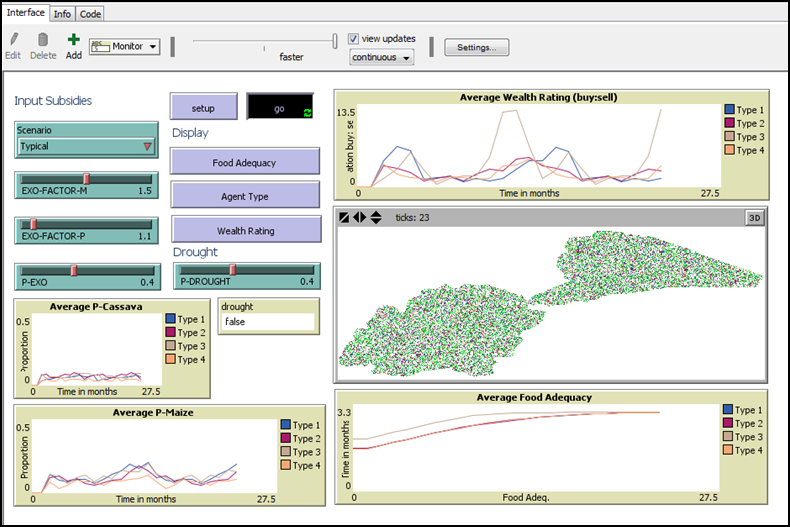Click the Food Adequacy display button

[x=244, y=162]
